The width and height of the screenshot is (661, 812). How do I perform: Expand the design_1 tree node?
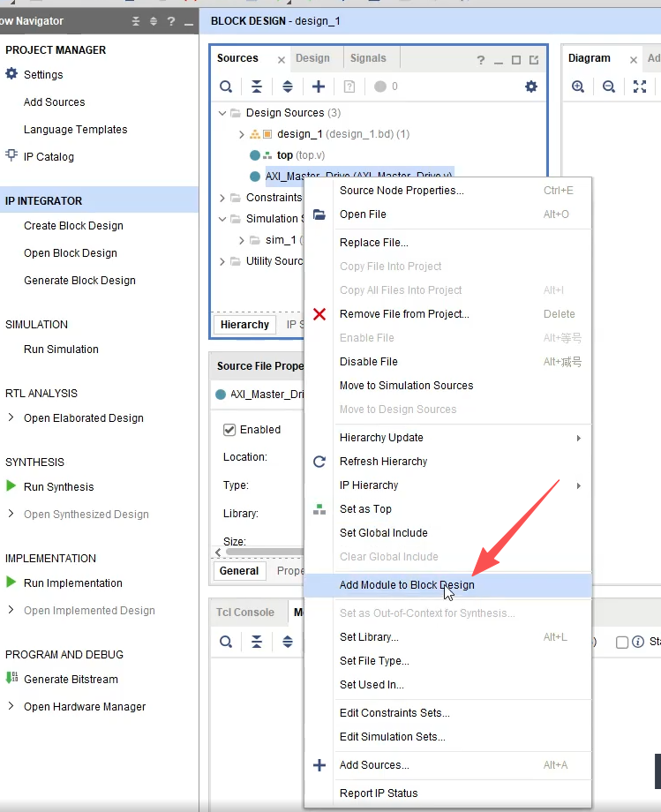point(241,135)
